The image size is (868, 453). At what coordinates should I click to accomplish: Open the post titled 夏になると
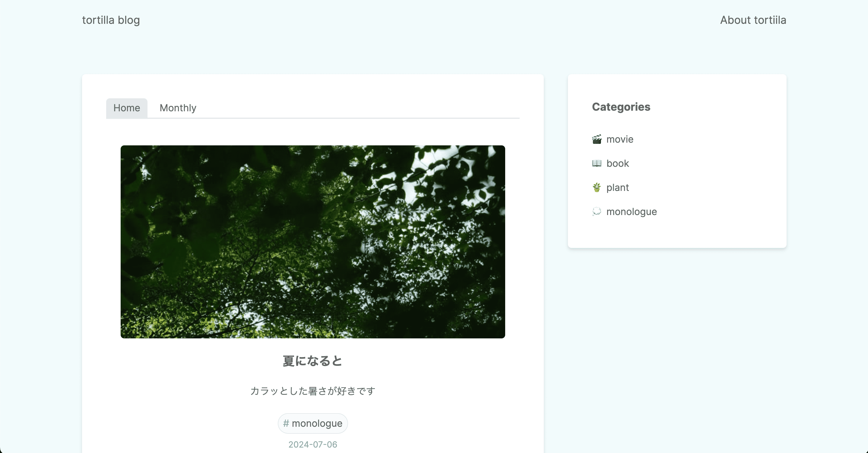[x=312, y=361]
